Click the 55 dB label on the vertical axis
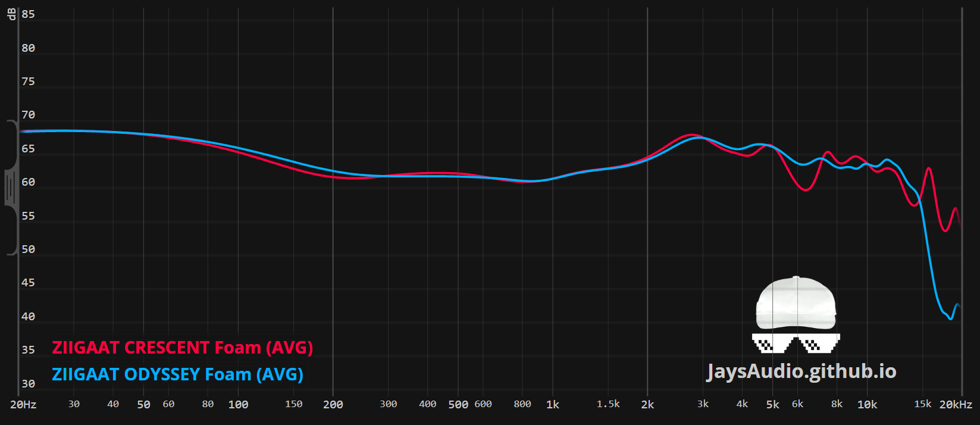The image size is (980, 425). click(28, 216)
